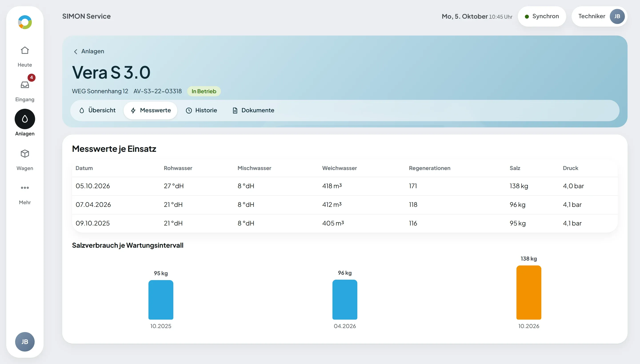Click the Regenerationen column header
This screenshot has height=364, width=640.
(x=430, y=168)
